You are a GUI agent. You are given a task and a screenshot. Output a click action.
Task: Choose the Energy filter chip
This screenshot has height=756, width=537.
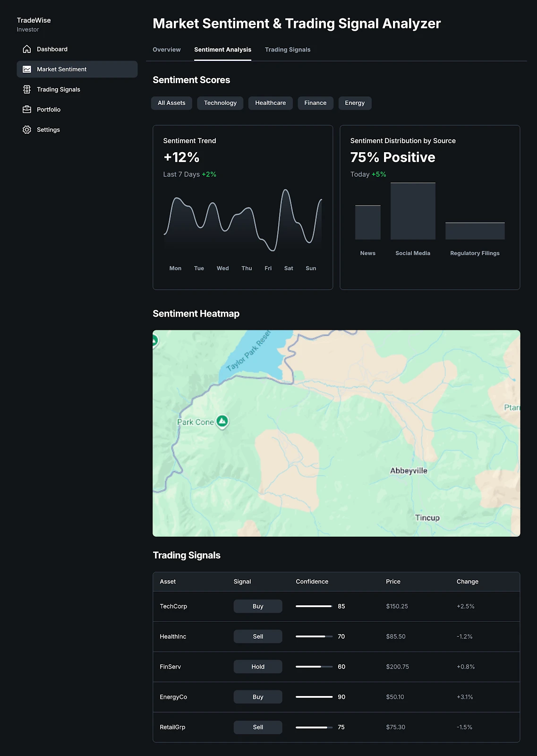point(355,103)
